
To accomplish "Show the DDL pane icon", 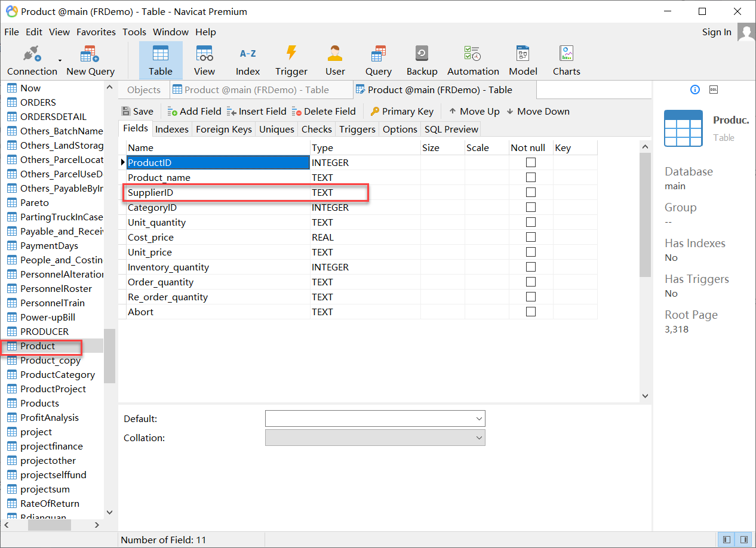I will pyautogui.click(x=714, y=90).
